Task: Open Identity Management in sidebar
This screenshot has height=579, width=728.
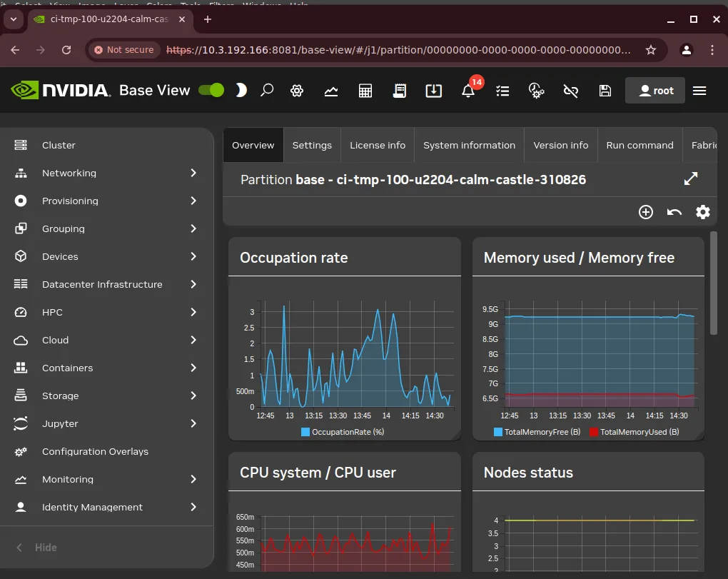Action: [92, 507]
